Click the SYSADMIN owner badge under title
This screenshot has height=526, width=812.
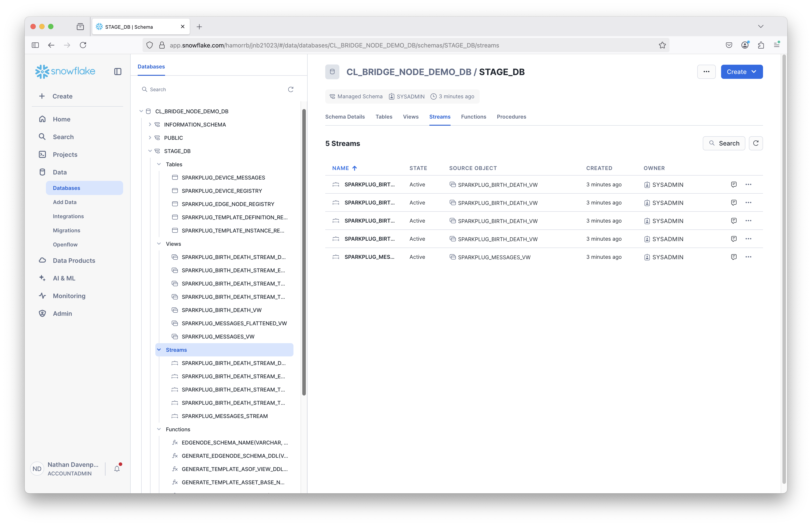pyautogui.click(x=407, y=96)
